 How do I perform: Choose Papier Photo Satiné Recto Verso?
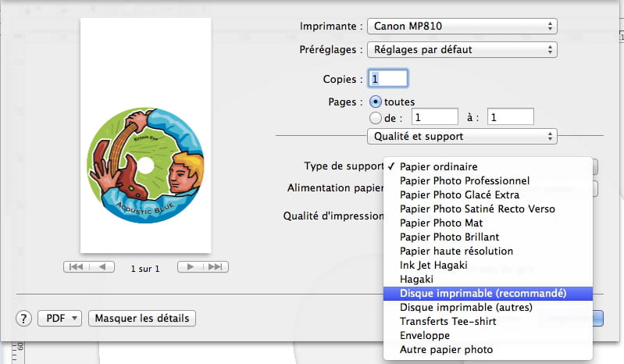click(x=488, y=209)
